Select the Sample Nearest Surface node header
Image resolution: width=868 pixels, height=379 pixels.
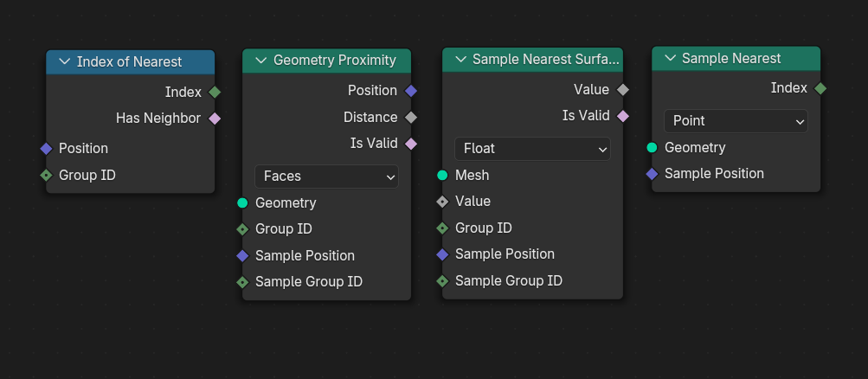[x=532, y=59]
